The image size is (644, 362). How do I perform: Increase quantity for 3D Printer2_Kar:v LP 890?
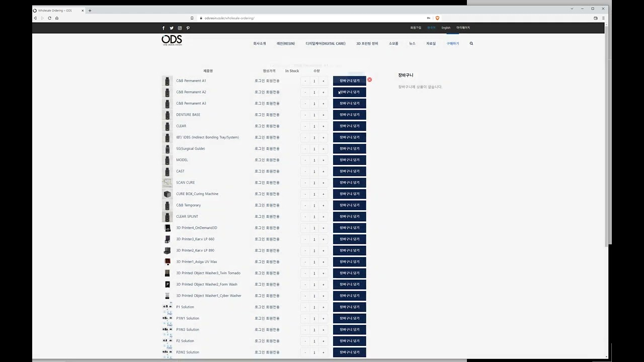[324, 250]
